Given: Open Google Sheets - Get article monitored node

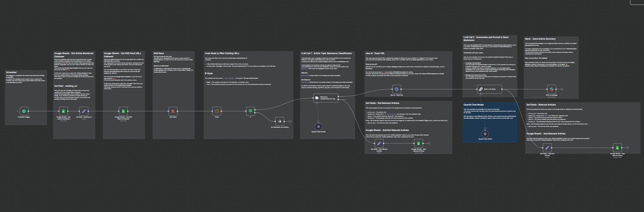Looking at the screenshot, I should 63,111.
